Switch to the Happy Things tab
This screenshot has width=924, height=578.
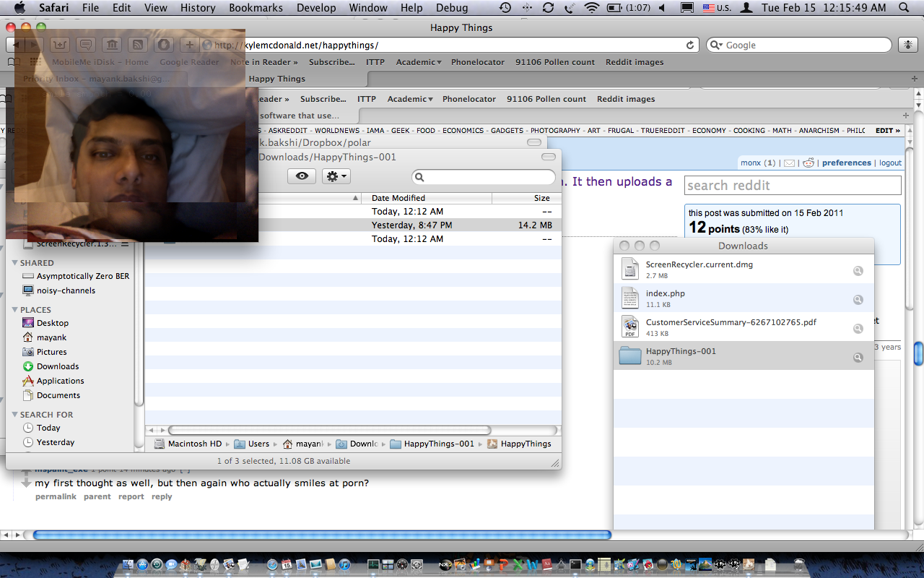pyautogui.click(x=276, y=79)
